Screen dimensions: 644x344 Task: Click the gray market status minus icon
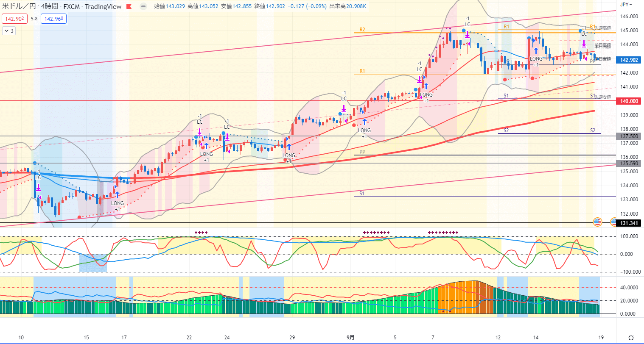click(144, 6)
